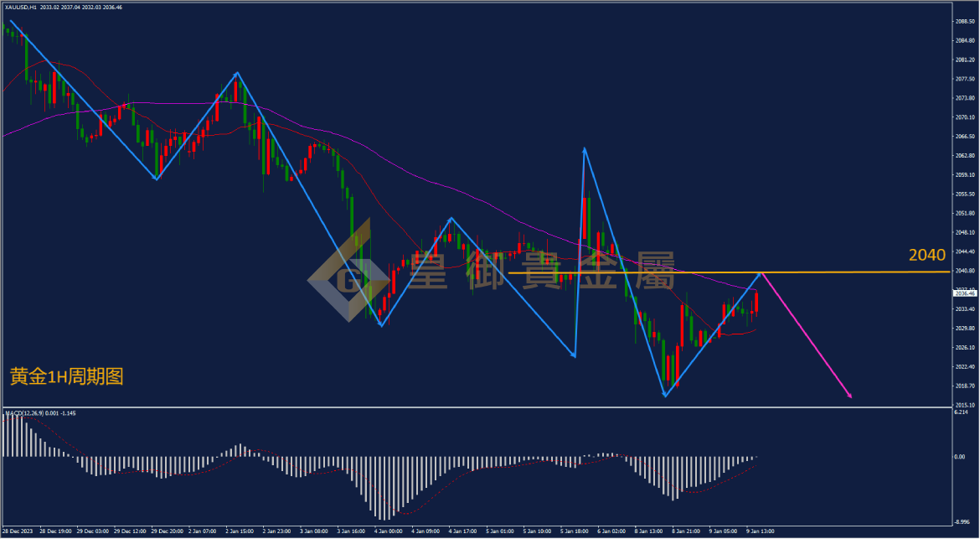Click the 2022.40 price axis label
The height and width of the screenshot is (539, 980).
964,367
